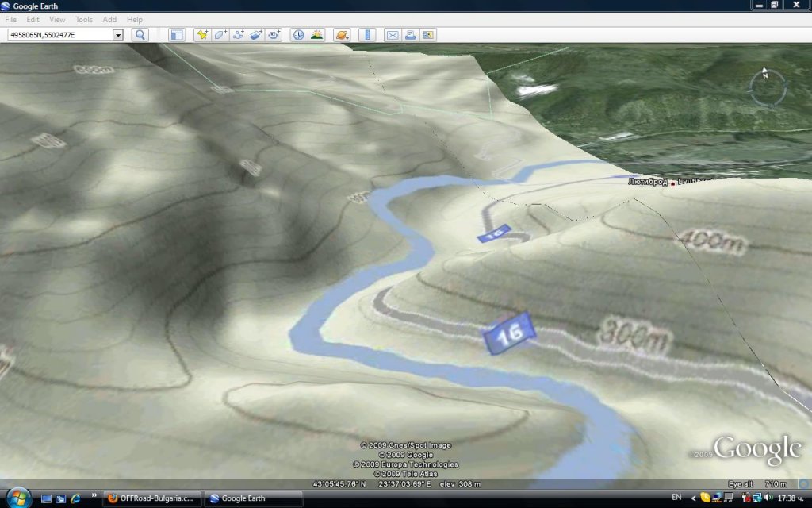This screenshot has height=508, width=812.
Task: Open the search history dropdown arrow
Action: point(118,35)
